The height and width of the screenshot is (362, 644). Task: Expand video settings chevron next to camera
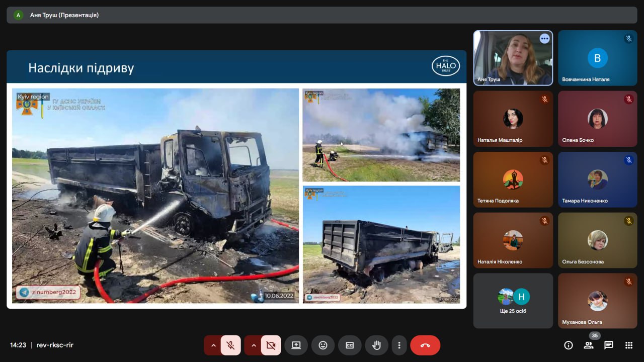click(254, 345)
